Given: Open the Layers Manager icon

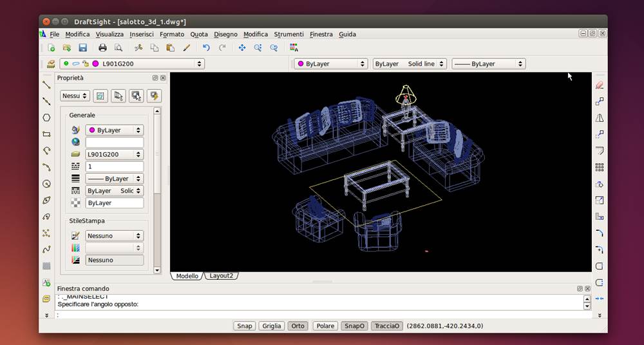Looking at the screenshot, I should pos(51,64).
